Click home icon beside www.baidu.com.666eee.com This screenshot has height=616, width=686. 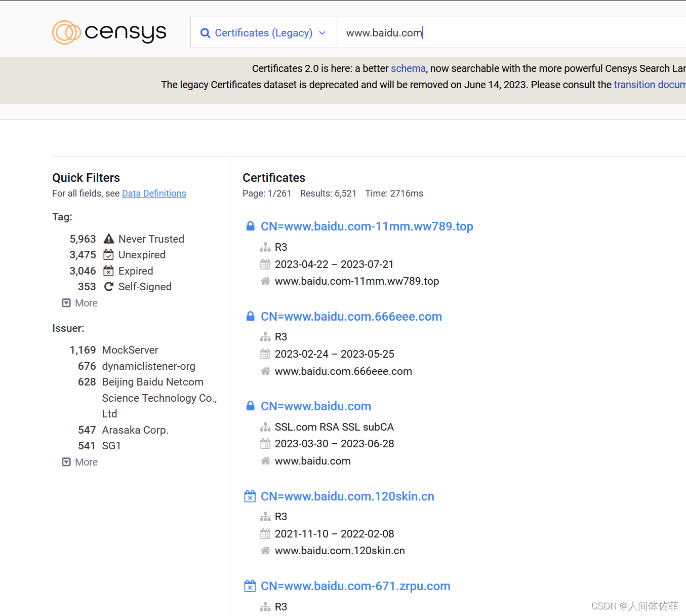pos(265,371)
